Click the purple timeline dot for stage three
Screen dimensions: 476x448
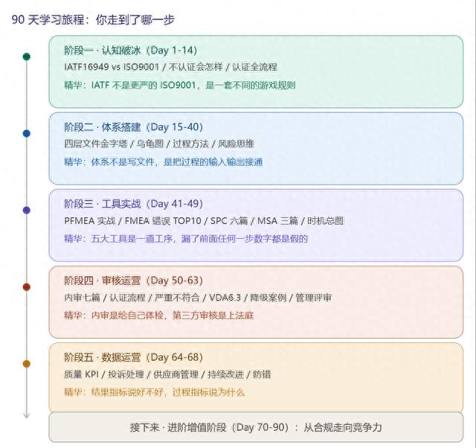click(27, 210)
